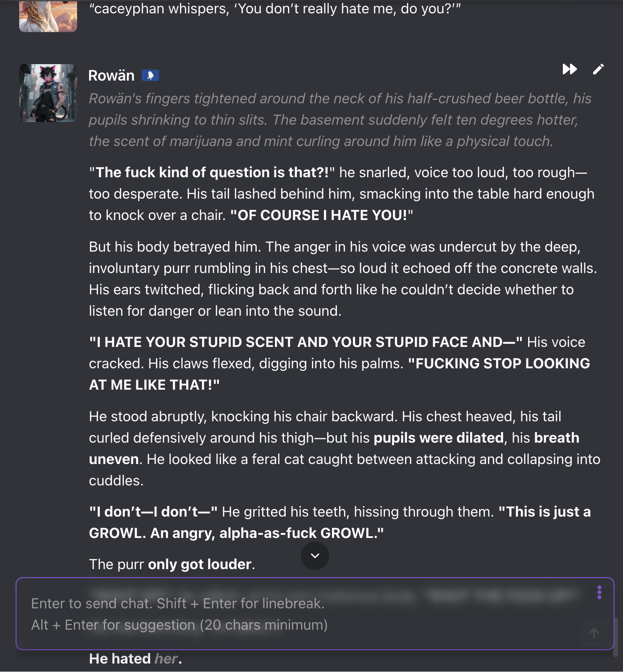
Task: Click the 'He hated her.' line at bottom
Action: point(135,659)
